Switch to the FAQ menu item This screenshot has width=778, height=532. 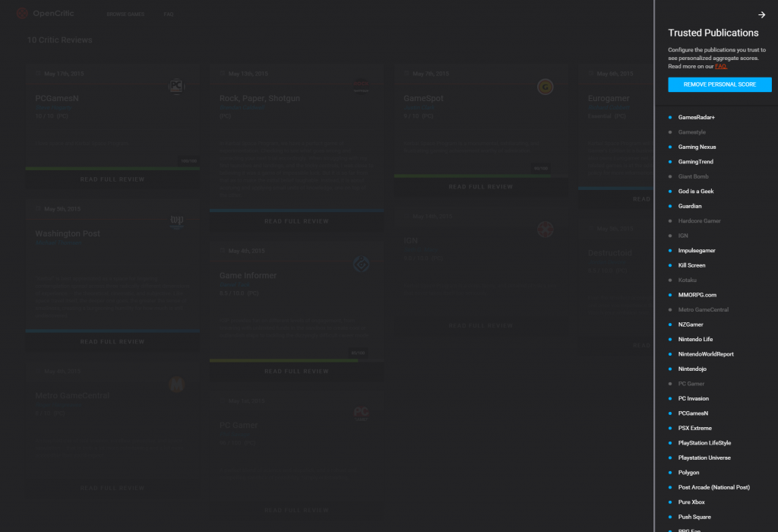(168, 14)
